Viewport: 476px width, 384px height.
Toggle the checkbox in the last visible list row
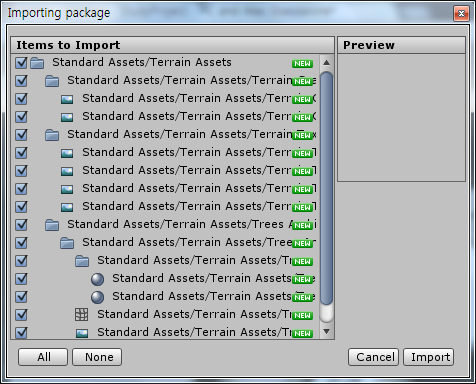click(21, 333)
